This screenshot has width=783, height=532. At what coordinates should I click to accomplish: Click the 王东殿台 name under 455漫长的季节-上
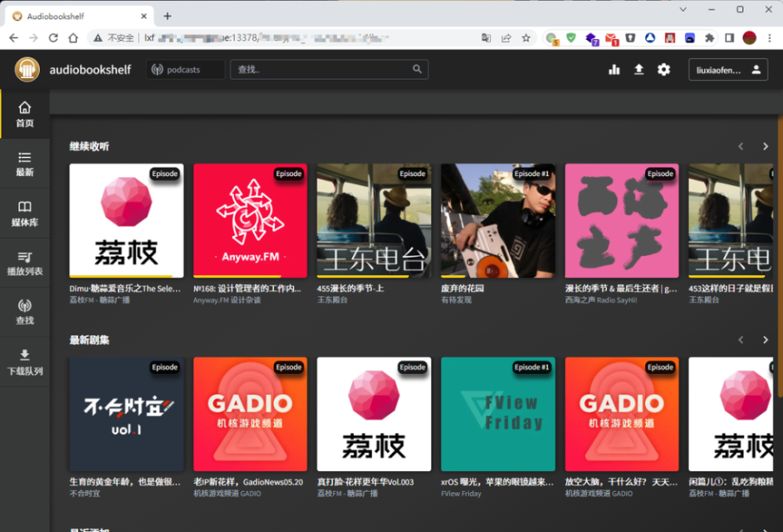332,300
